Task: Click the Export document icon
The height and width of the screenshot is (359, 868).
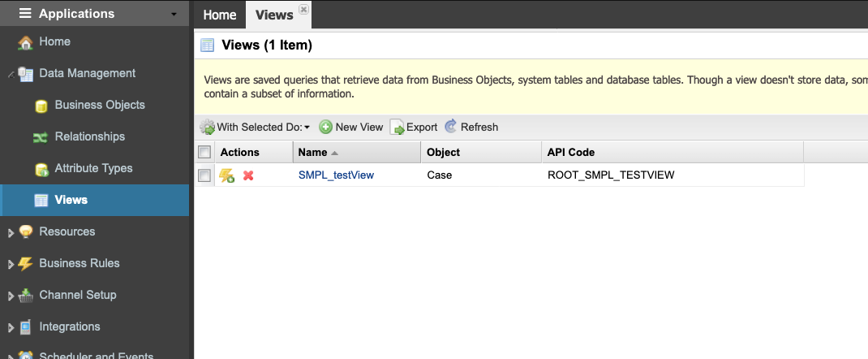Action: tap(397, 128)
